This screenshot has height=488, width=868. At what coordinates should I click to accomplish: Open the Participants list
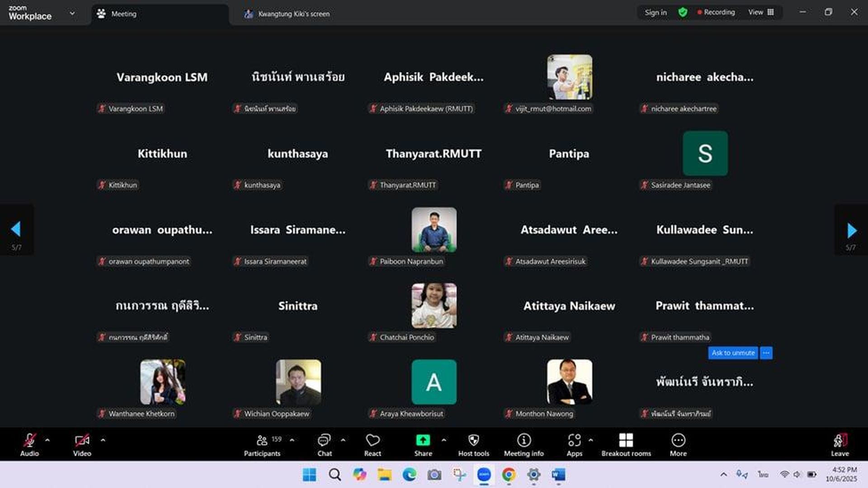pyautogui.click(x=262, y=441)
